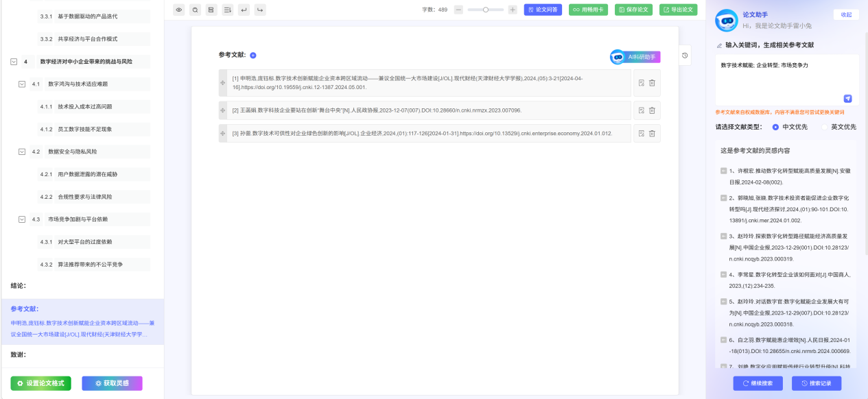Open the AI科研助手 badge
This screenshot has height=399, width=868.
pos(635,57)
